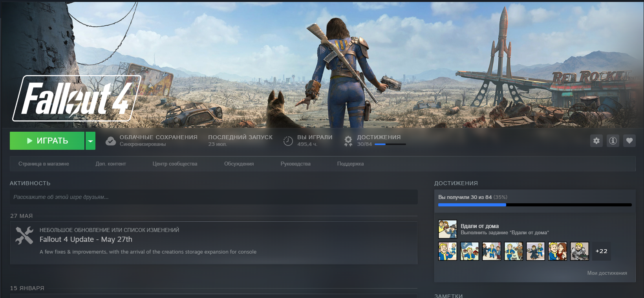Click the 'ВЫ ИГРАЛИ' label
644x298 pixels.
click(x=315, y=137)
